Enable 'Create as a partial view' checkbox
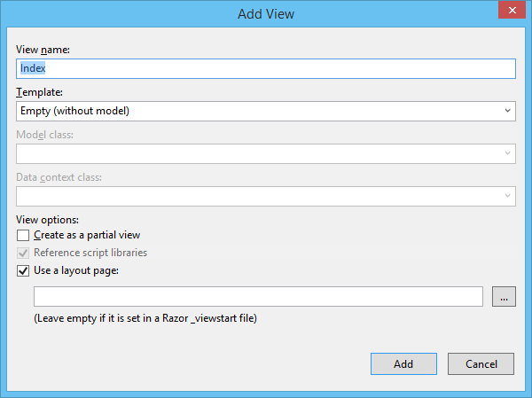532x398 pixels. point(23,236)
